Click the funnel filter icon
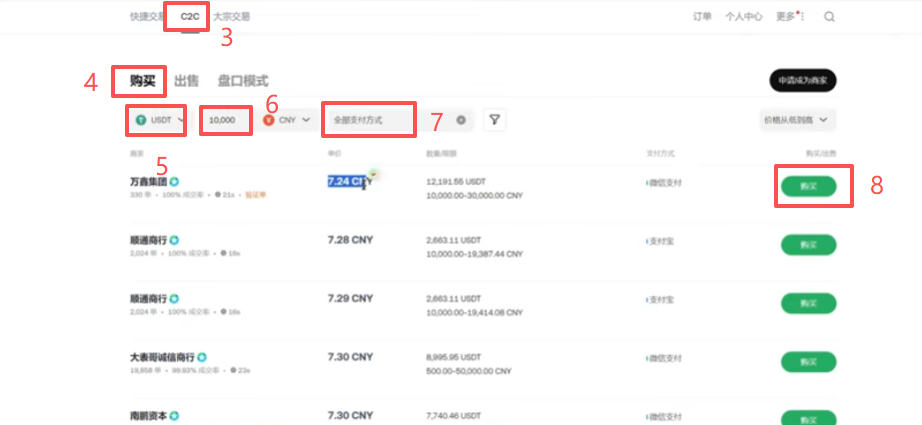922x425 pixels. click(x=495, y=120)
